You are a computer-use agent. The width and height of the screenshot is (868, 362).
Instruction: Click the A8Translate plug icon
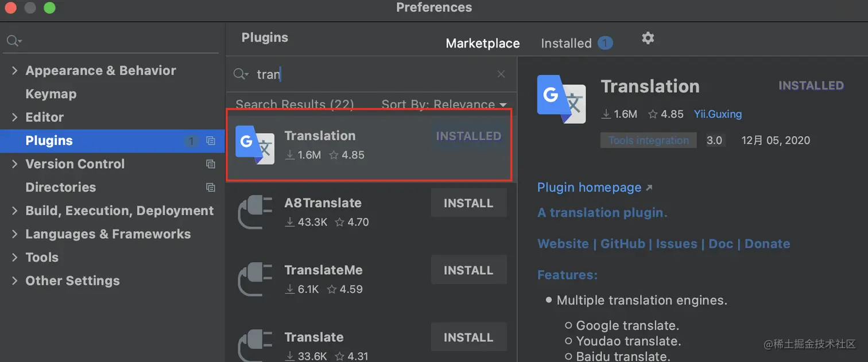[255, 212]
